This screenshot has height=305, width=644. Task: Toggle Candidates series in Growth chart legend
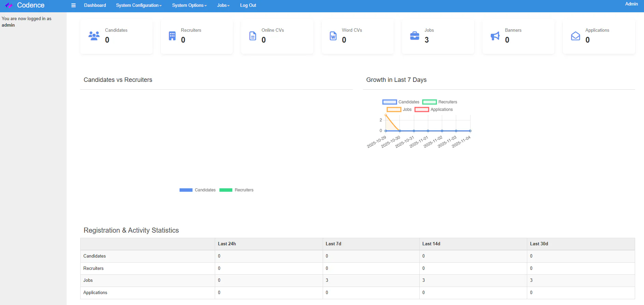click(x=401, y=102)
